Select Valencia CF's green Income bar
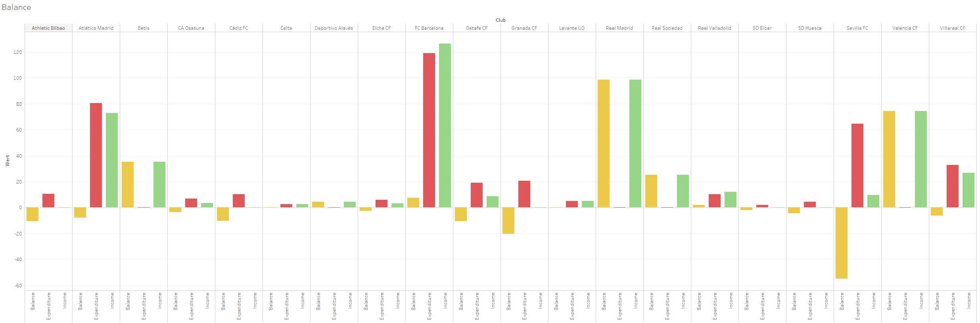 tap(921, 159)
